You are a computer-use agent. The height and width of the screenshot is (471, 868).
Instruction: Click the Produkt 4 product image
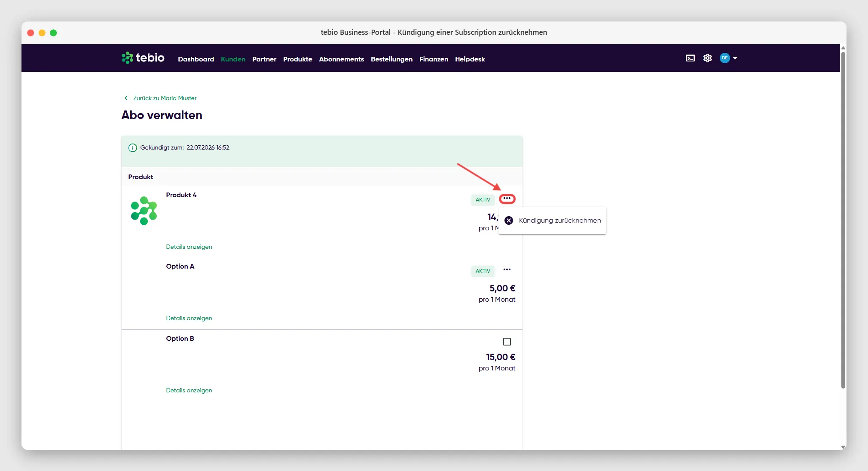click(144, 211)
